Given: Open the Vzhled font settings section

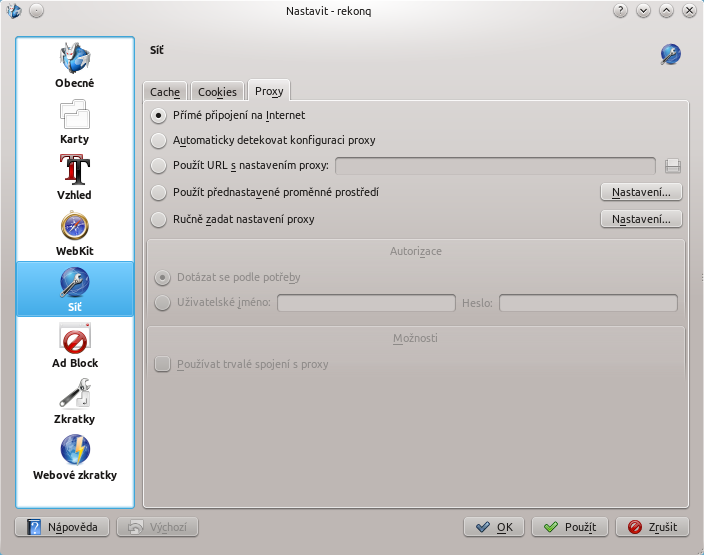Looking at the screenshot, I should coord(75,178).
